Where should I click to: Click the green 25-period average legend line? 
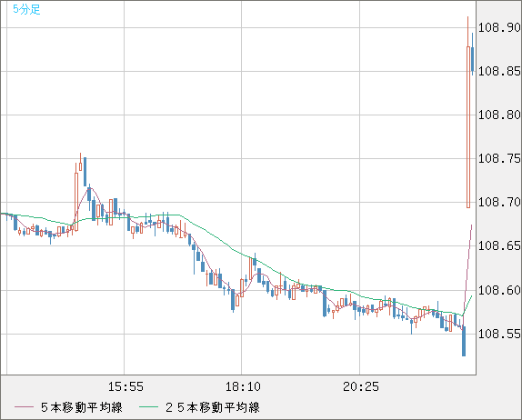pos(148,407)
